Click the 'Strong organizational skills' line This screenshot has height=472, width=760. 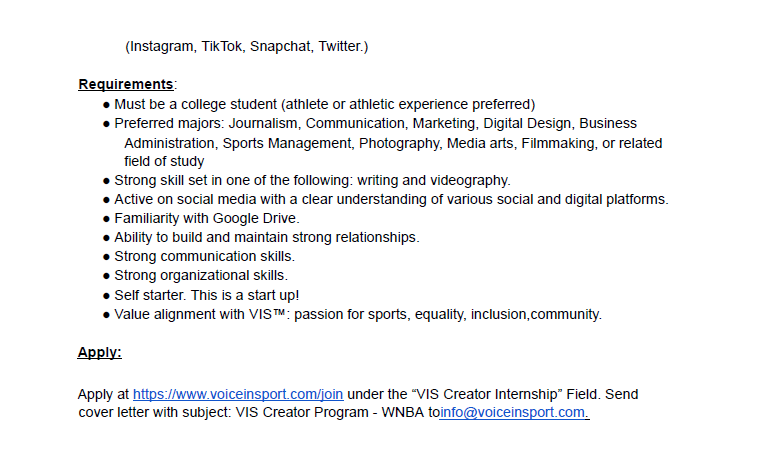[x=201, y=275]
